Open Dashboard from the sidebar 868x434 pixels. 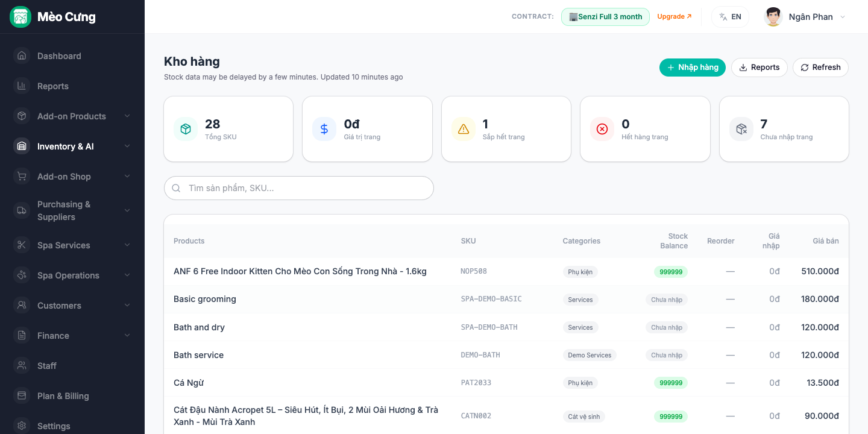pos(72,55)
